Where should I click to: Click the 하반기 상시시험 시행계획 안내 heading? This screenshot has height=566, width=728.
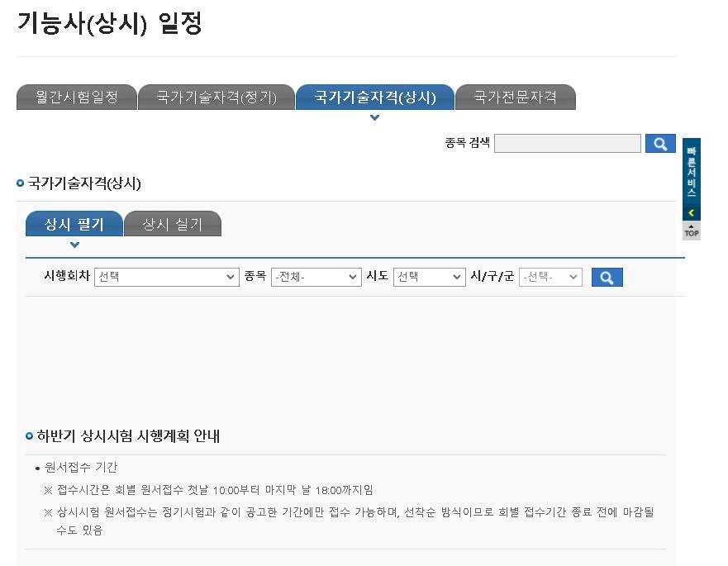coord(128,435)
